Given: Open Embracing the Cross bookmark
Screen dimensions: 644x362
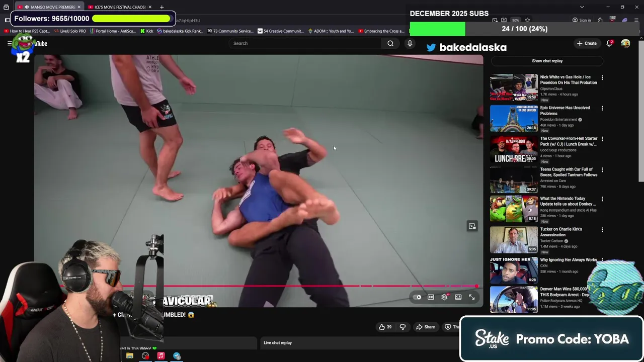Looking at the screenshot, I should click(x=381, y=31).
